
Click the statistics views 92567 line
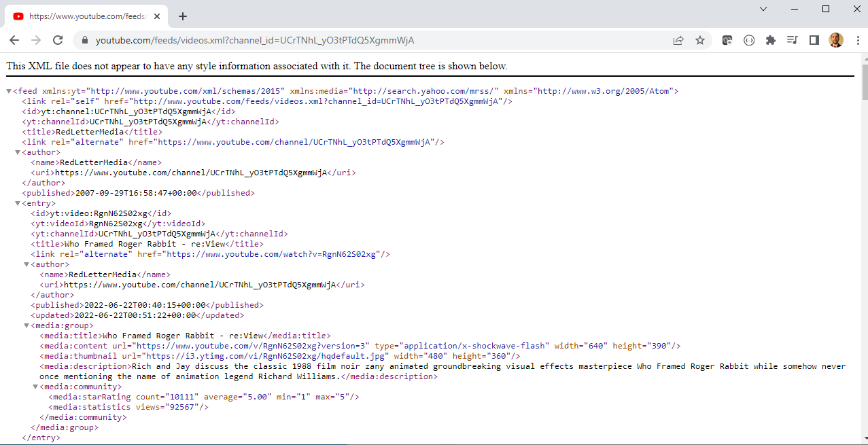[128, 407]
